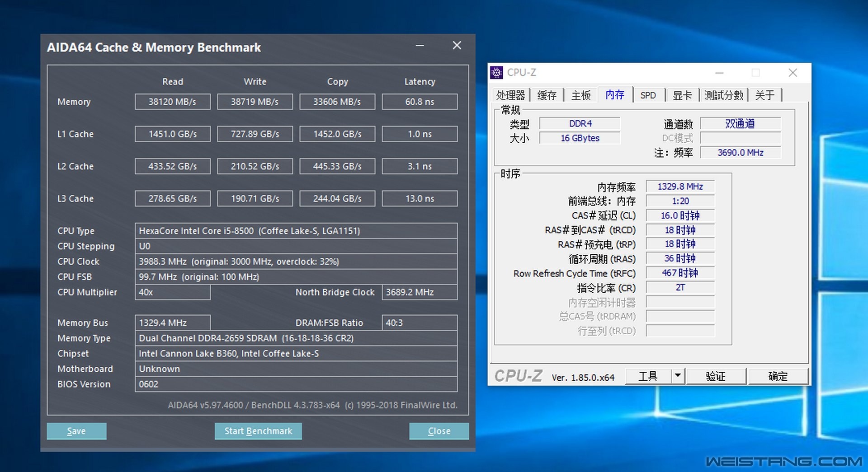Screen dimensions: 868x472
Task: Click the Memory Type field Dual Channel DDR4-2659
Action: (x=296, y=338)
